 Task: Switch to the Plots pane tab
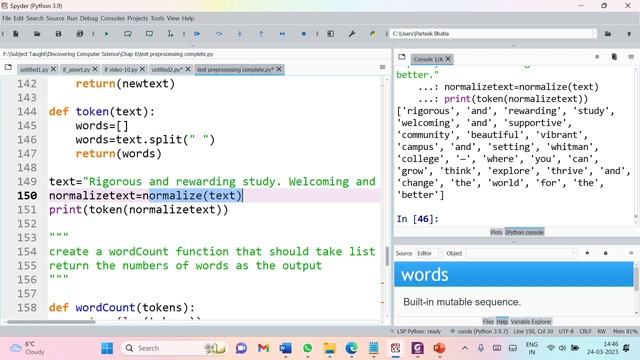tap(496, 232)
